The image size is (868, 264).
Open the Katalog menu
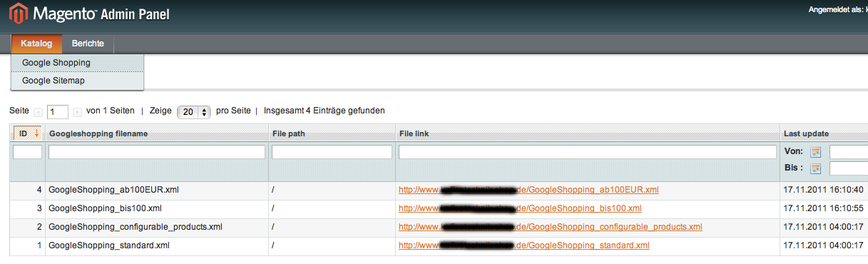36,44
